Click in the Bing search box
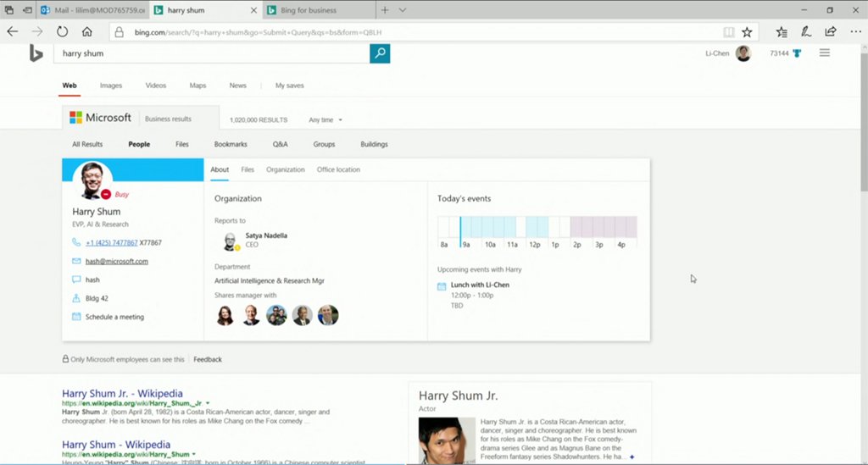 coord(210,53)
